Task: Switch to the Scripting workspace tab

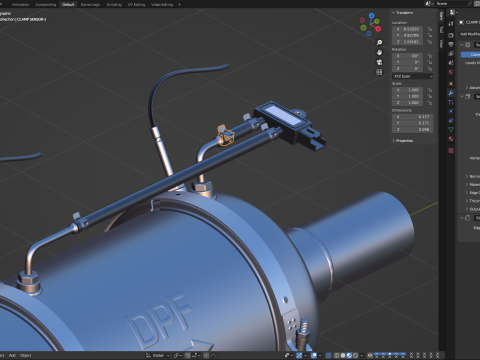Action: (x=114, y=4)
